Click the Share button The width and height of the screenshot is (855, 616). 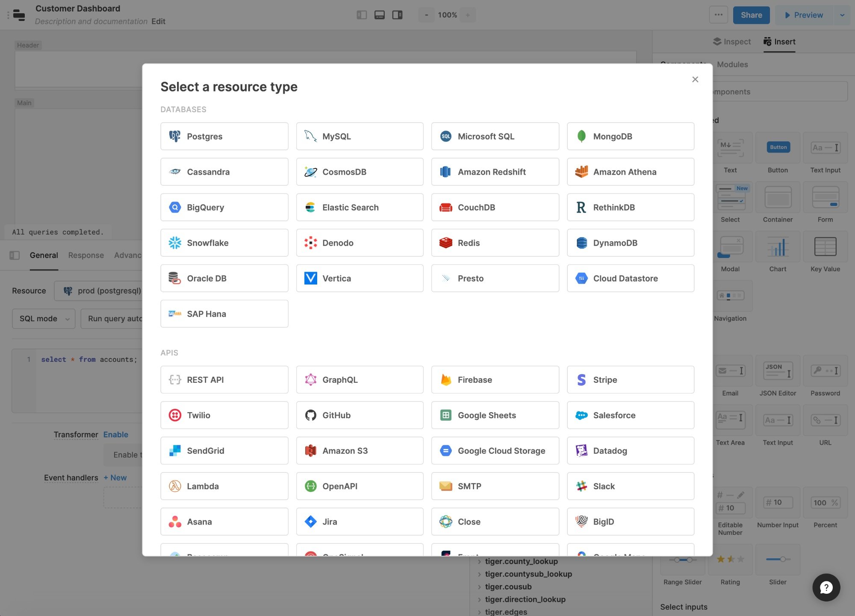click(x=751, y=15)
